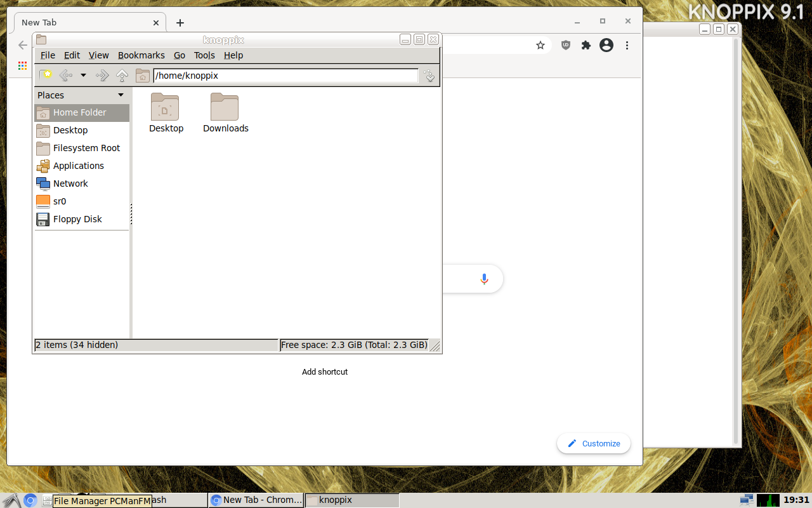Select the Downloads folder icon in file view
Screen dimensions: 812x508
225,107
